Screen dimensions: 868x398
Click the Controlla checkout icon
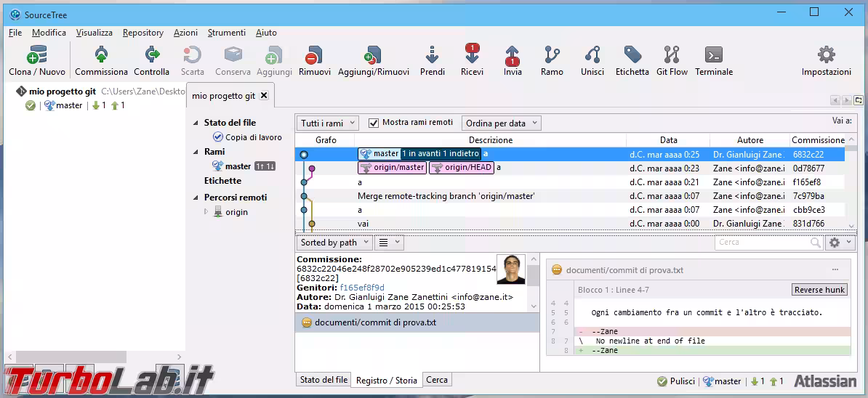click(151, 56)
